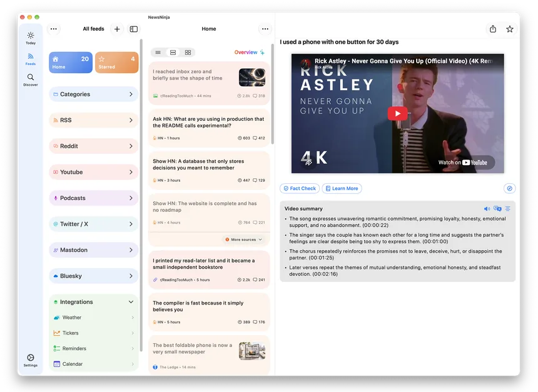This screenshot has width=538, height=392.
Task: Expand the Twitter / X section
Action: (94, 224)
